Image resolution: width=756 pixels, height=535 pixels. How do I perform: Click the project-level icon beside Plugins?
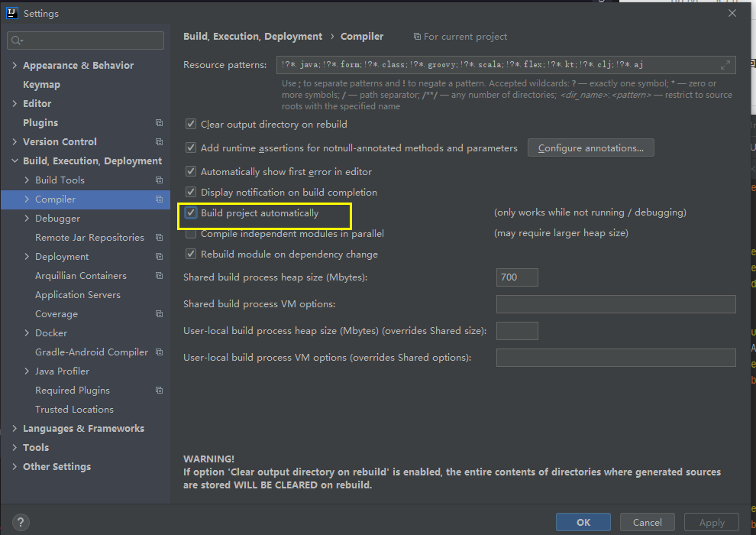[x=159, y=122]
